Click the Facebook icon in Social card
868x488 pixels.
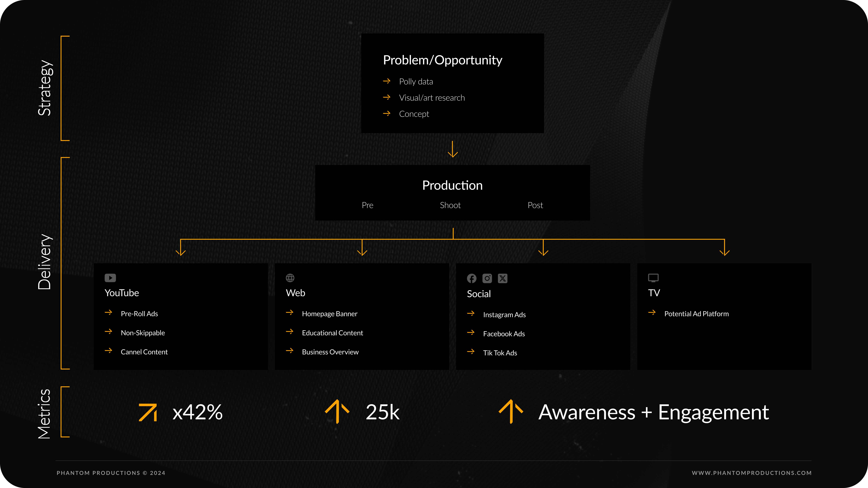pyautogui.click(x=472, y=278)
